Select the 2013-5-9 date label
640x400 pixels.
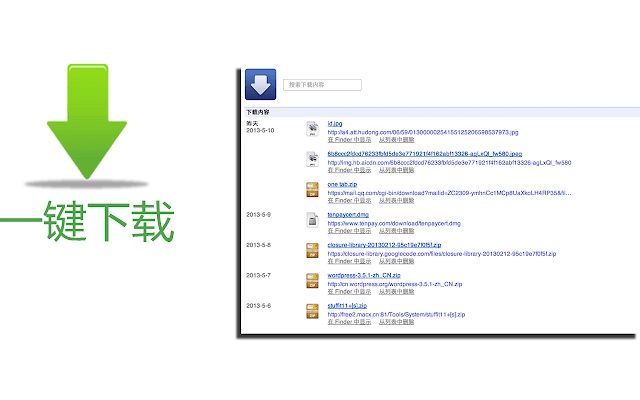click(258, 215)
